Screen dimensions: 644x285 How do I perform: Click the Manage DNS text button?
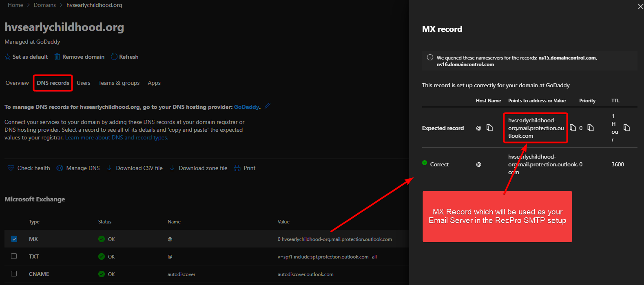(83, 168)
